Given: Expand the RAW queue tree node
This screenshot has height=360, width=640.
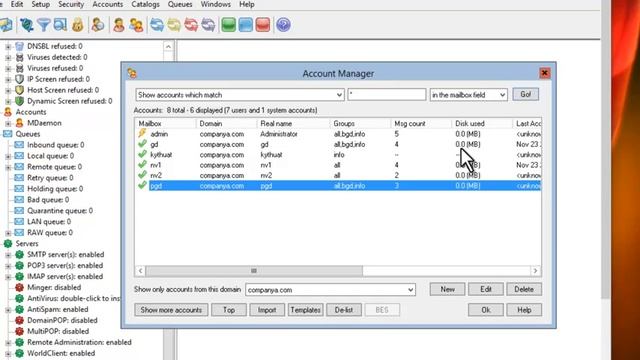Looking at the screenshot, I should point(8,233).
